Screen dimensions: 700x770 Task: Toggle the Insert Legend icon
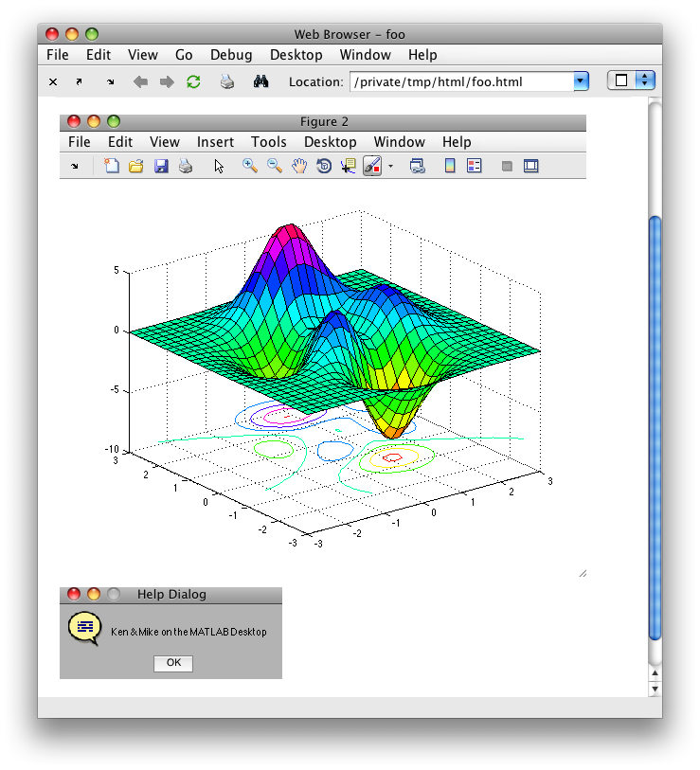coord(475,166)
